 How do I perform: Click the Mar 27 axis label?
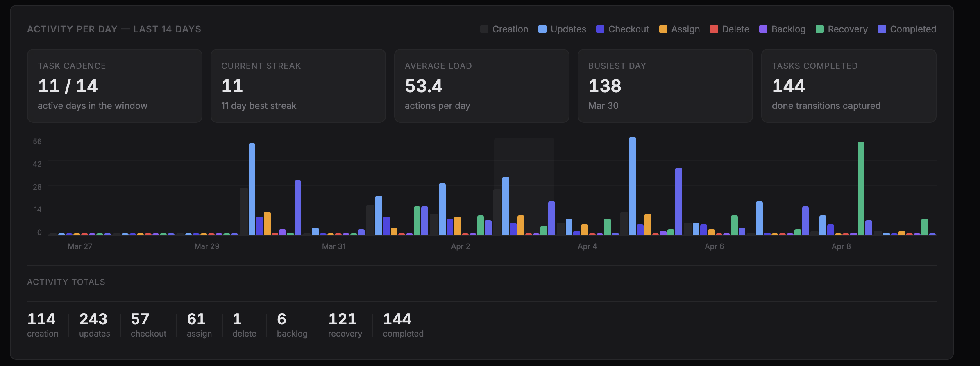80,246
